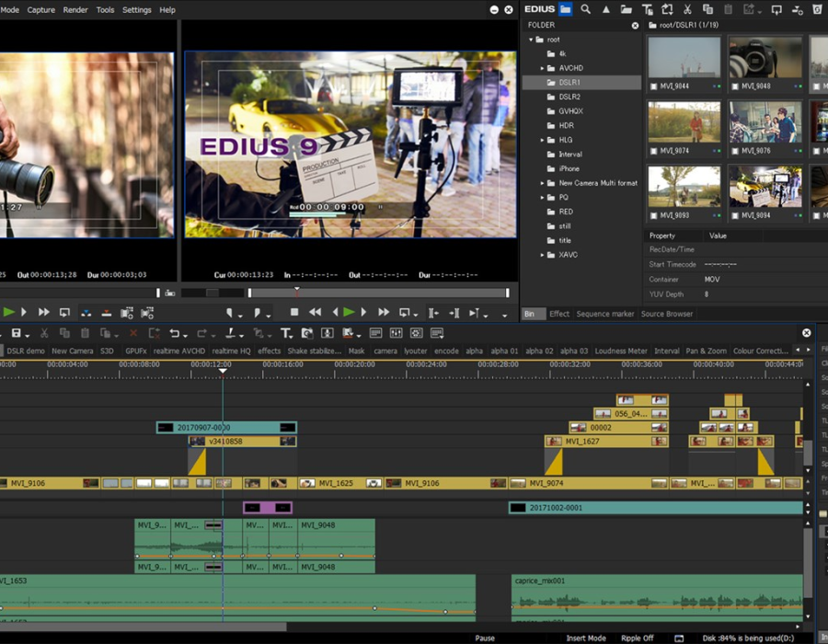Open the loop playback dropdown in the recorder controls
The image size is (828, 644).
coord(416,315)
